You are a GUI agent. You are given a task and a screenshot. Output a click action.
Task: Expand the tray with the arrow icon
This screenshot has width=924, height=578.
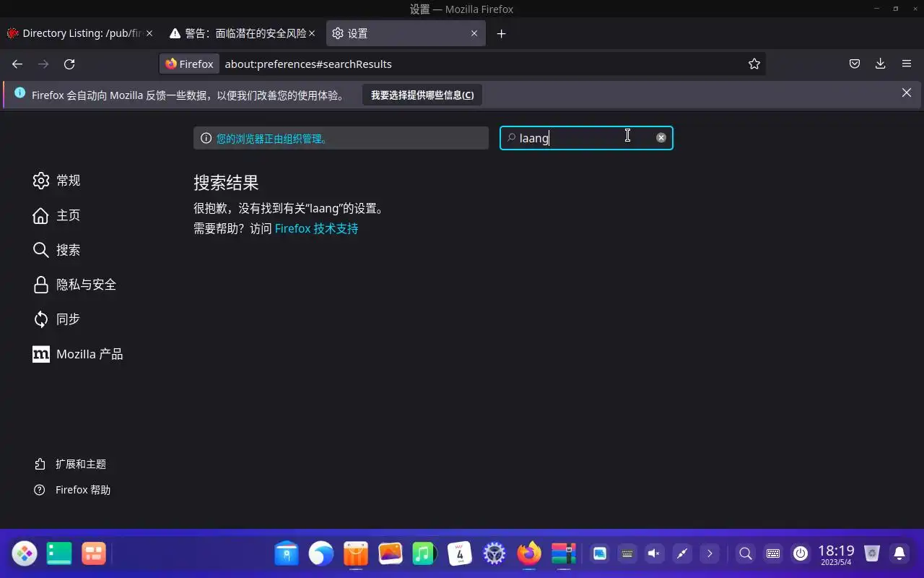pyautogui.click(x=710, y=553)
